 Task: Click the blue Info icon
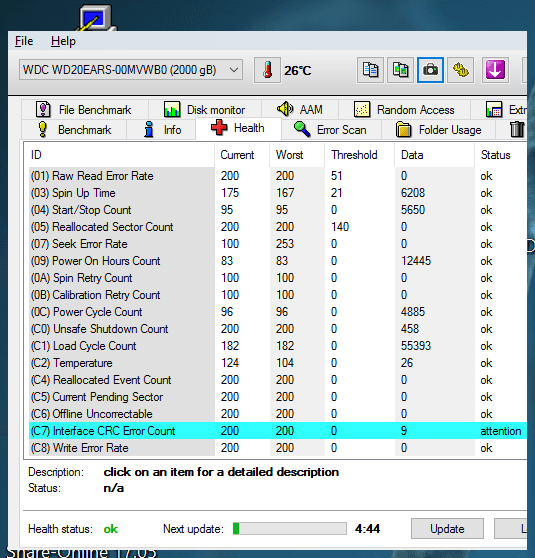[x=149, y=129]
